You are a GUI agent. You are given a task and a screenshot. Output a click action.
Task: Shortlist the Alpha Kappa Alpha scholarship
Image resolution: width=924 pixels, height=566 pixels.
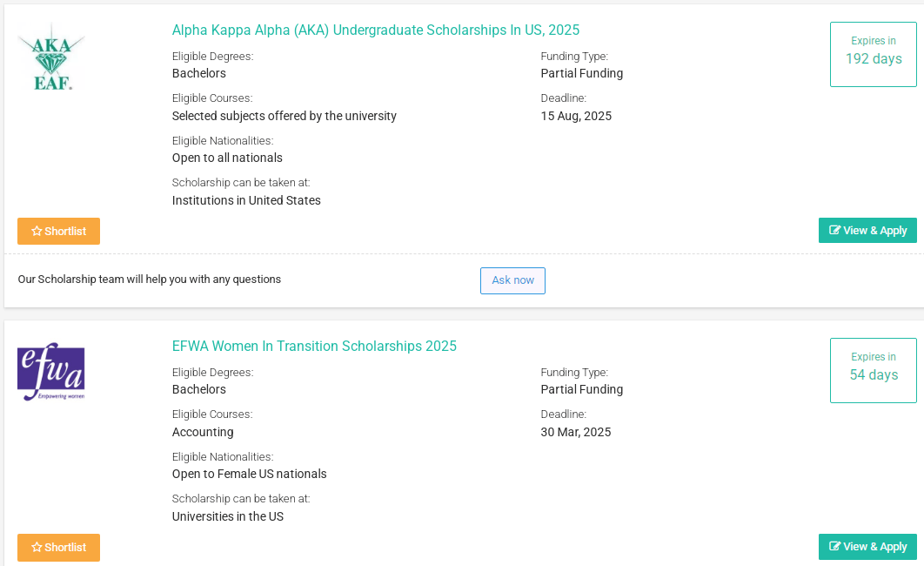tap(58, 231)
